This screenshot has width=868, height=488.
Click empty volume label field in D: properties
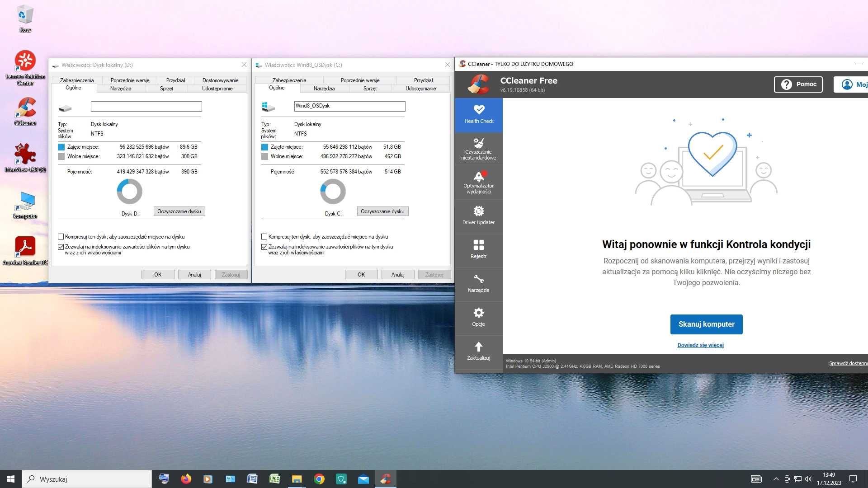click(x=146, y=107)
